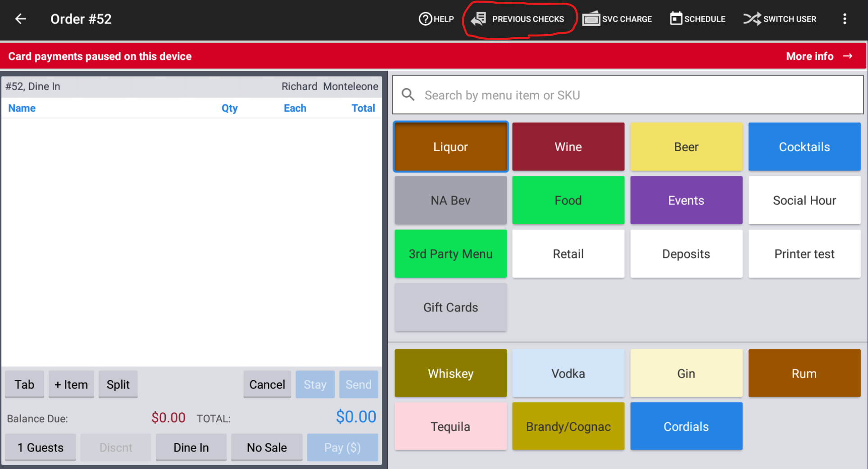The width and height of the screenshot is (868, 469).
Task: Select the Beer menu category
Action: click(x=686, y=147)
